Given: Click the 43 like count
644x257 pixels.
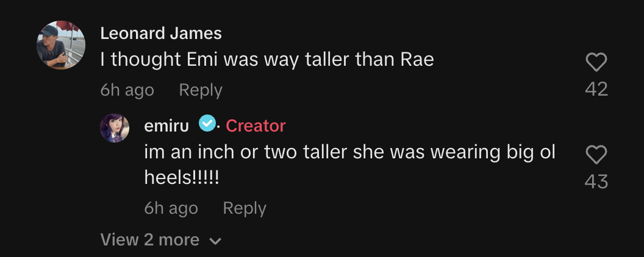Looking at the screenshot, I should (x=596, y=181).
